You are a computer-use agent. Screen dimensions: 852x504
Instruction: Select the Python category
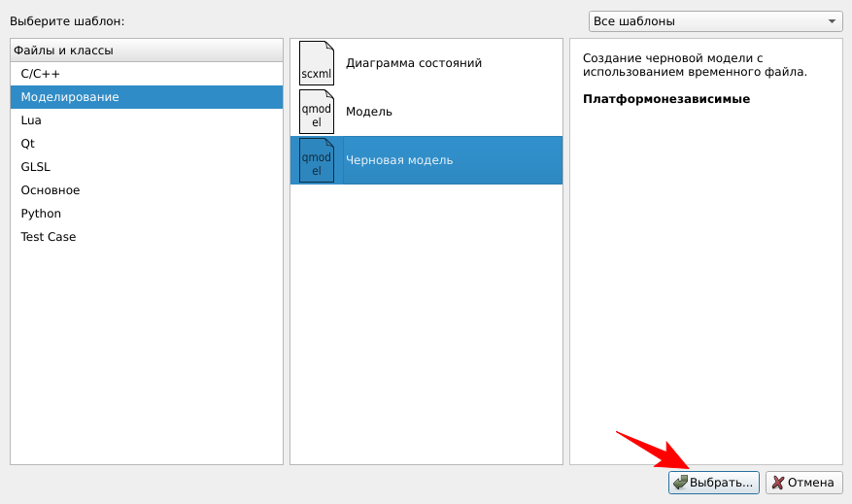[x=41, y=214]
